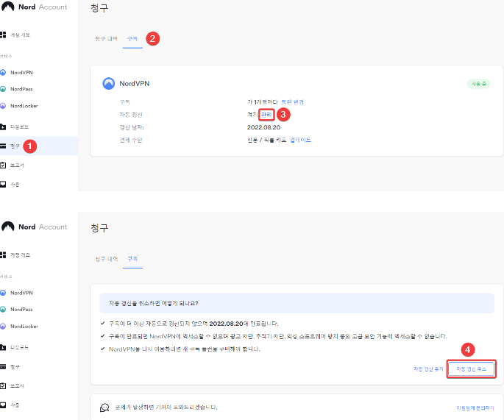Screen dimensions: 504x420
Task: Click the NordVPN logo on the subscription card
Action: [x=109, y=84]
